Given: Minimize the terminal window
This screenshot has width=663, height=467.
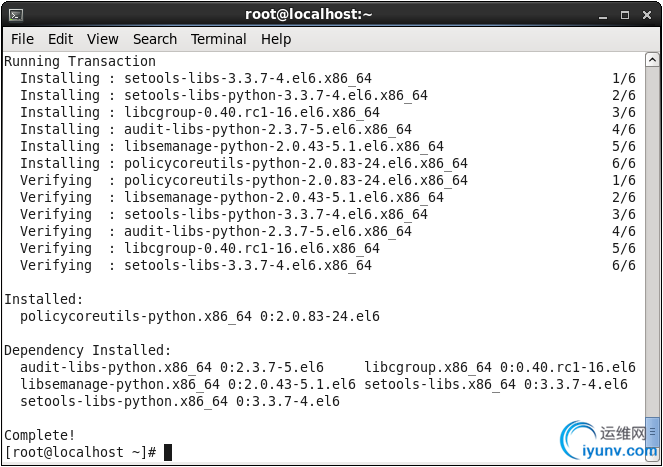Looking at the screenshot, I should tap(603, 16).
